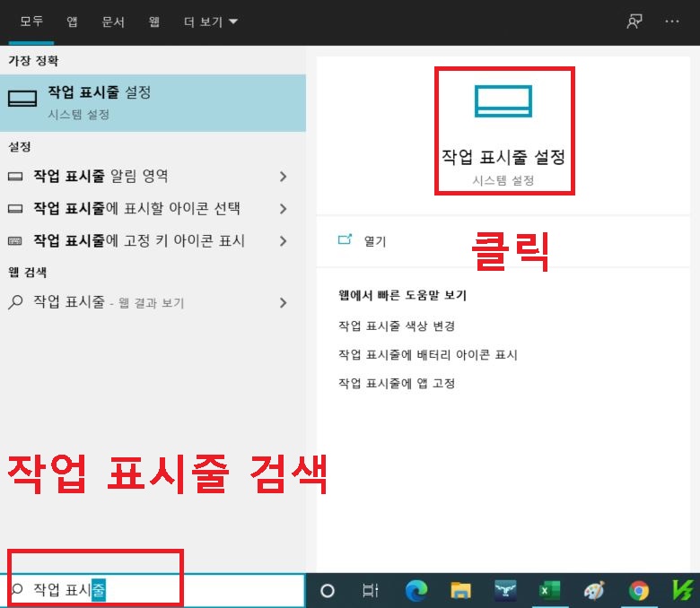Click large taskbar settings icon in preview
Image resolution: width=700 pixels, height=608 pixels.
click(x=503, y=101)
